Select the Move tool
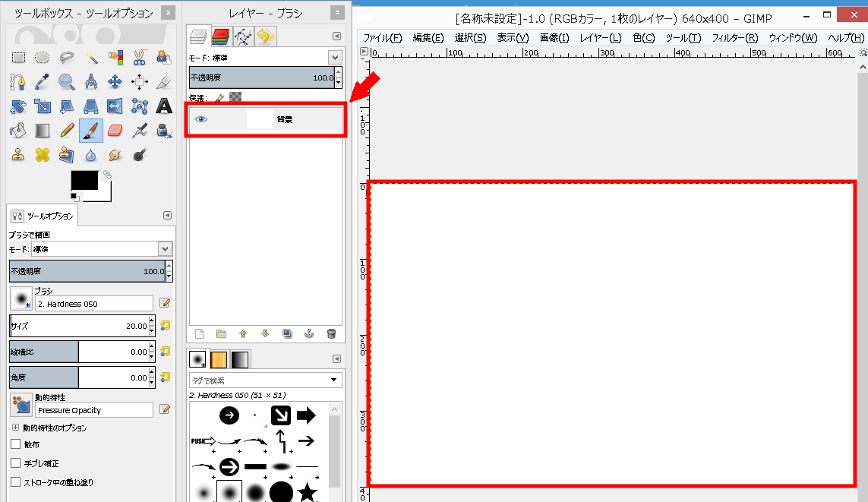The height and width of the screenshot is (502, 868). (x=115, y=82)
